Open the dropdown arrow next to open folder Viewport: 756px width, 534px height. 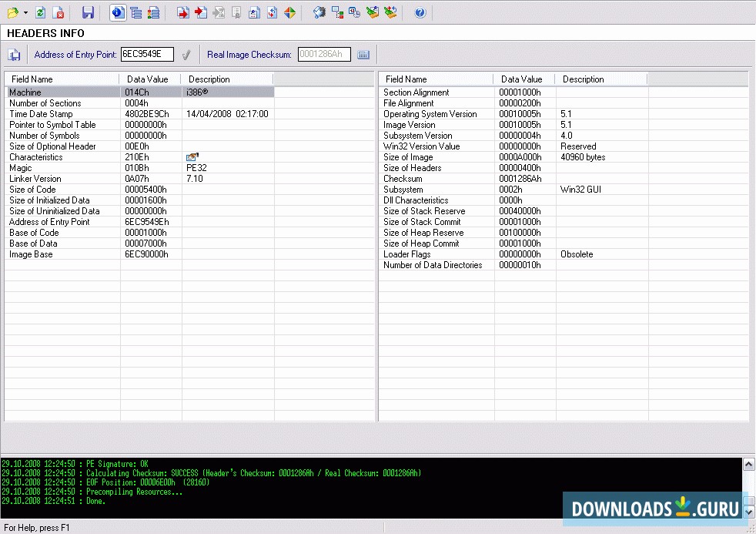(25, 13)
